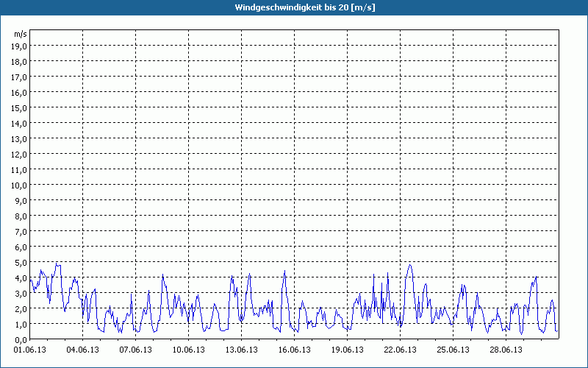
Task: Click the '11,0' y-axis label
Action: click(x=19, y=170)
